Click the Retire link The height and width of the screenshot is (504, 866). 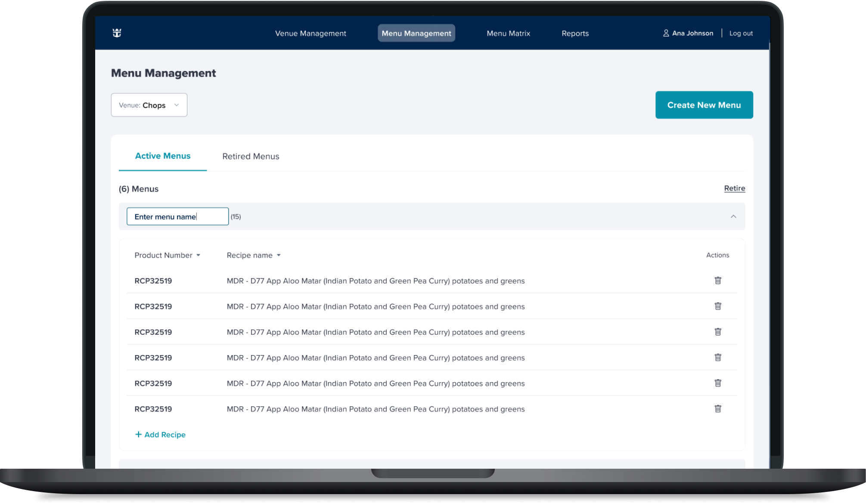[734, 188]
